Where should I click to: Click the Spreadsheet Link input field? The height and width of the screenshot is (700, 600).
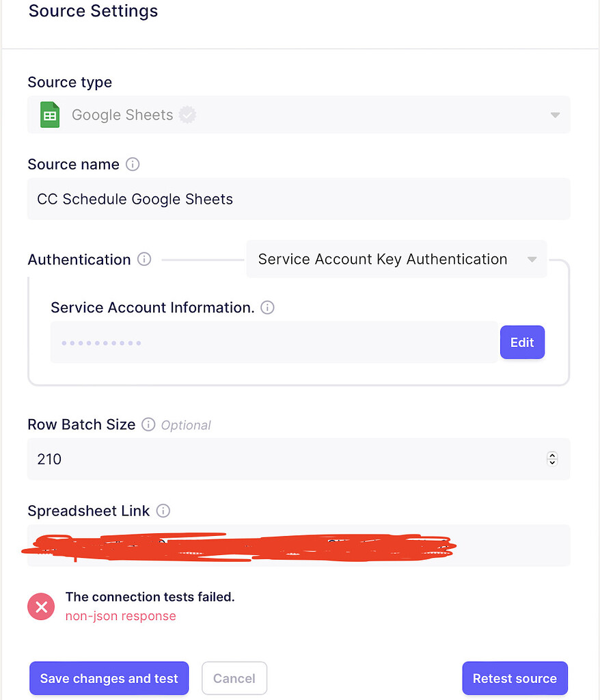point(299,545)
